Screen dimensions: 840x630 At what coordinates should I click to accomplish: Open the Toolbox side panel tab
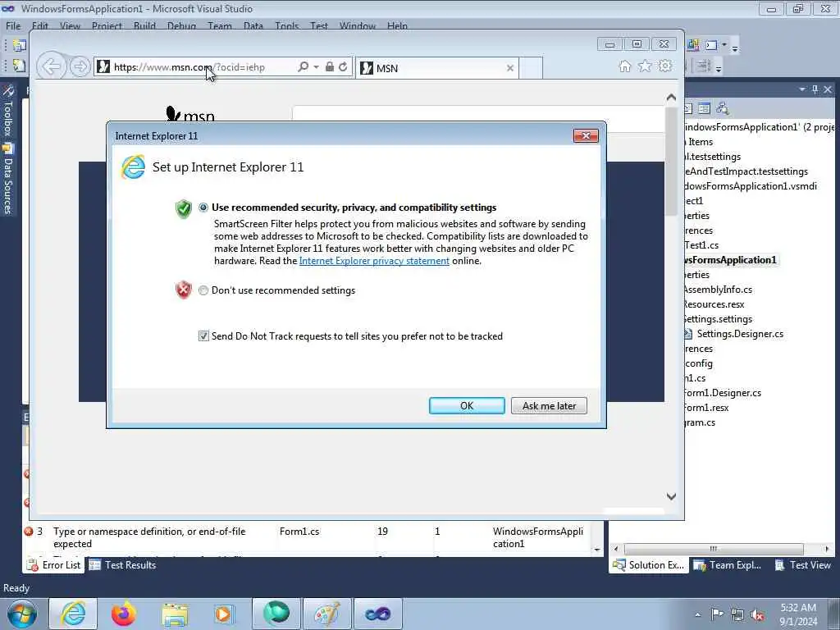[x=8, y=112]
